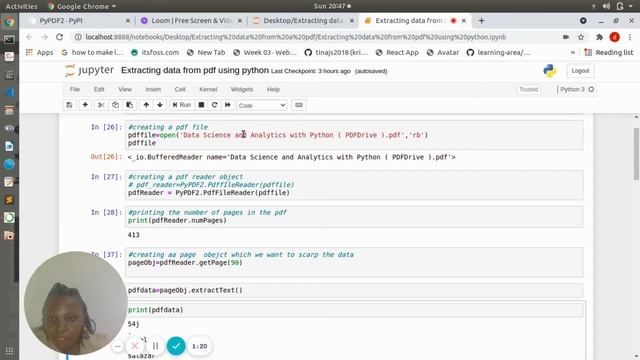Paste cells below icon
The height and width of the screenshot is (360, 640).
pyautogui.click(x=129, y=105)
